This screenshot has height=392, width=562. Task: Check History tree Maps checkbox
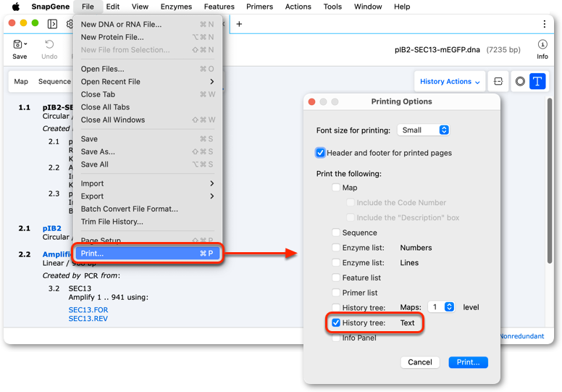pyautogui.click(x=336, y=307)
